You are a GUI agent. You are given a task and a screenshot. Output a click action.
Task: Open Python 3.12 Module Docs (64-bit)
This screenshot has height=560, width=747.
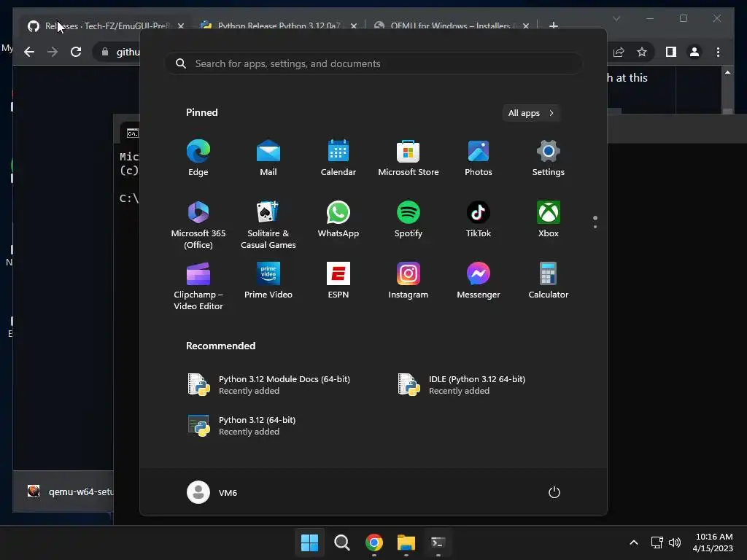pos(269,385)
